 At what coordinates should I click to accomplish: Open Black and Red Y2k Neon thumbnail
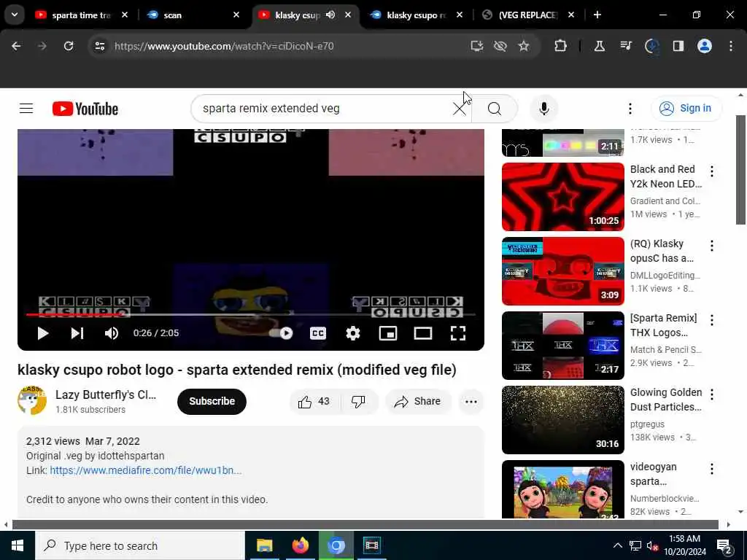click(562, 197)
